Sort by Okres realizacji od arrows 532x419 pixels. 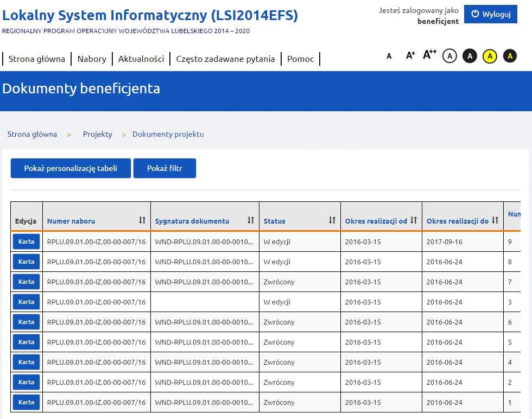(x=414, y=220)
